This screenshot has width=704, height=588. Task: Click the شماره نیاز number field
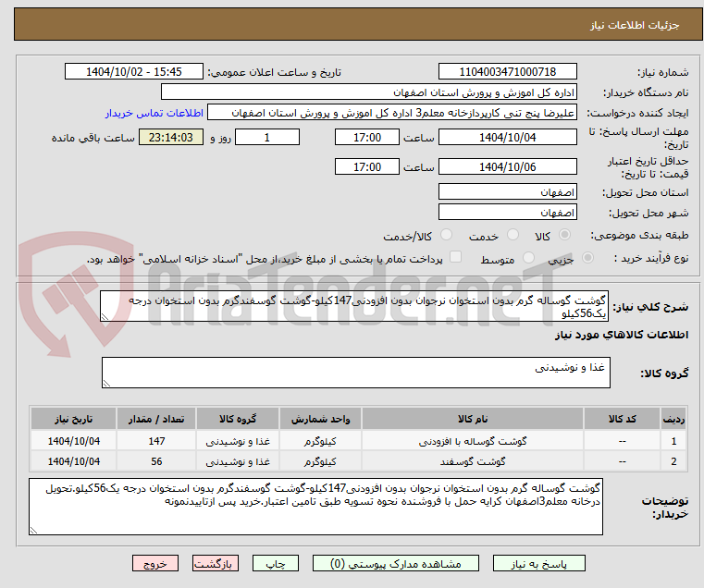click(507, 72)
